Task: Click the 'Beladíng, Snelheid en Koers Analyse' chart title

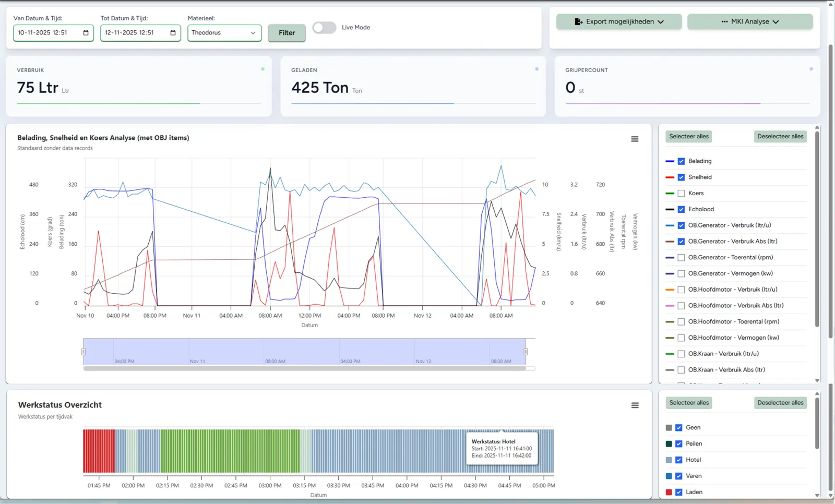Action: tap(103, 138)
